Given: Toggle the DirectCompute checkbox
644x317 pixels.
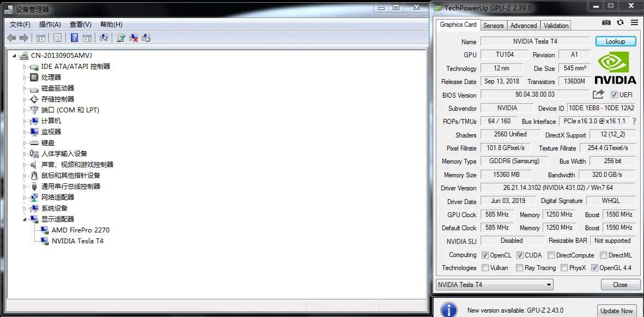Looking at the screenshot, I should [551, 255].
